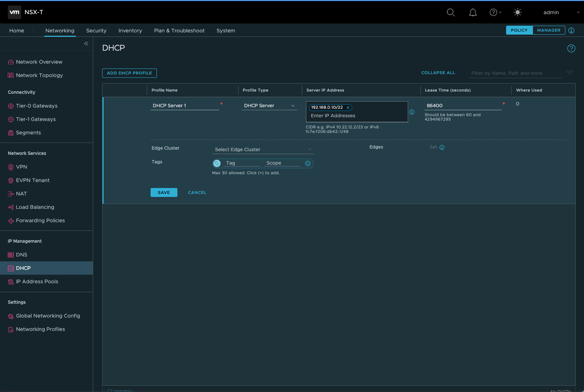
Task: Edit the Profile Name field
Action: point(185,106)
